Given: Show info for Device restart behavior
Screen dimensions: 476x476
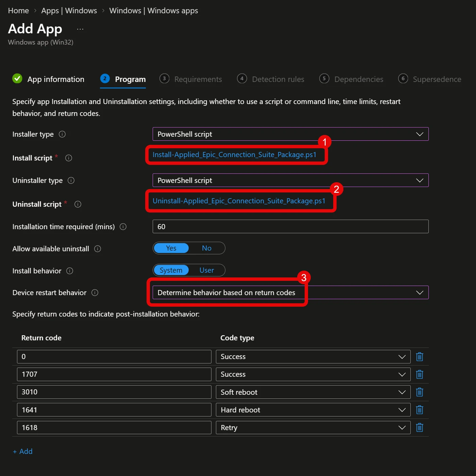Looking at the screenshot, I should (x=95, y=293).
